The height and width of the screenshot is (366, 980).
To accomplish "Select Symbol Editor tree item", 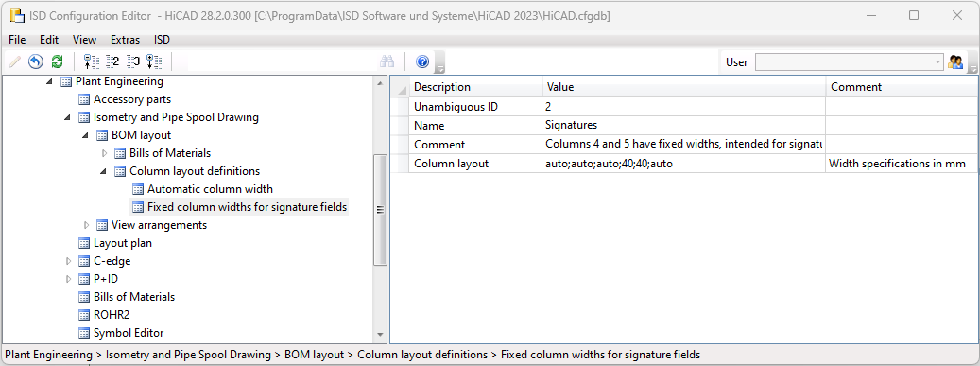I will (129, 333).
